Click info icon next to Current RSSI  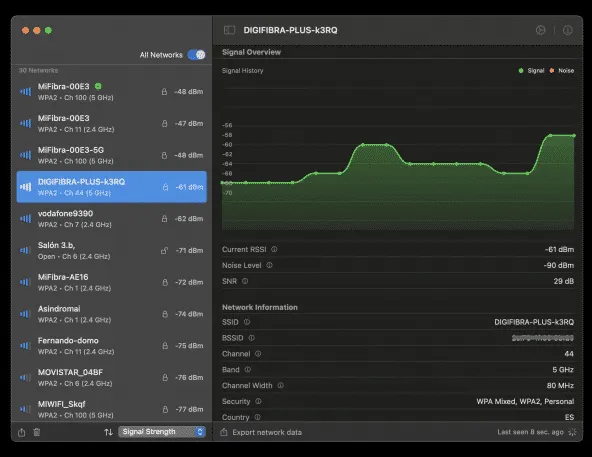coord(274,249)
